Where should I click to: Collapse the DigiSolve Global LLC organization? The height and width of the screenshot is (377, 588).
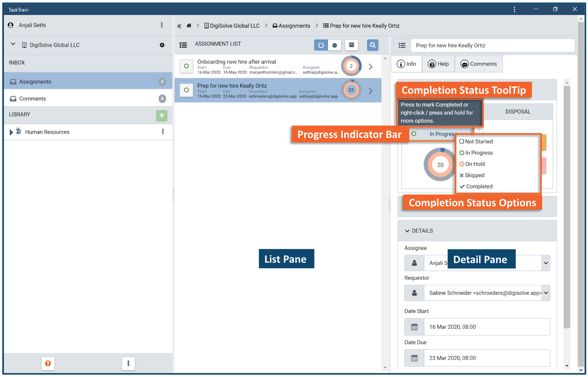click(x=13, y=44)
